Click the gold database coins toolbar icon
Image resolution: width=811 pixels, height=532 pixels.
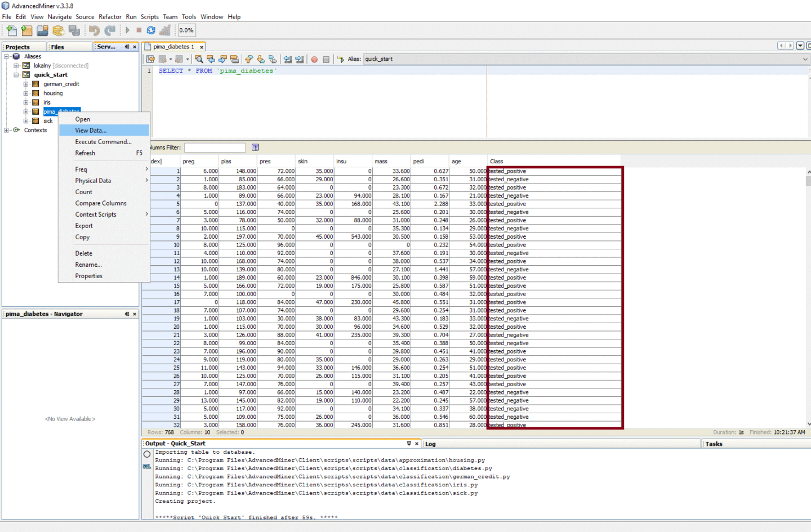coord(58,30)
